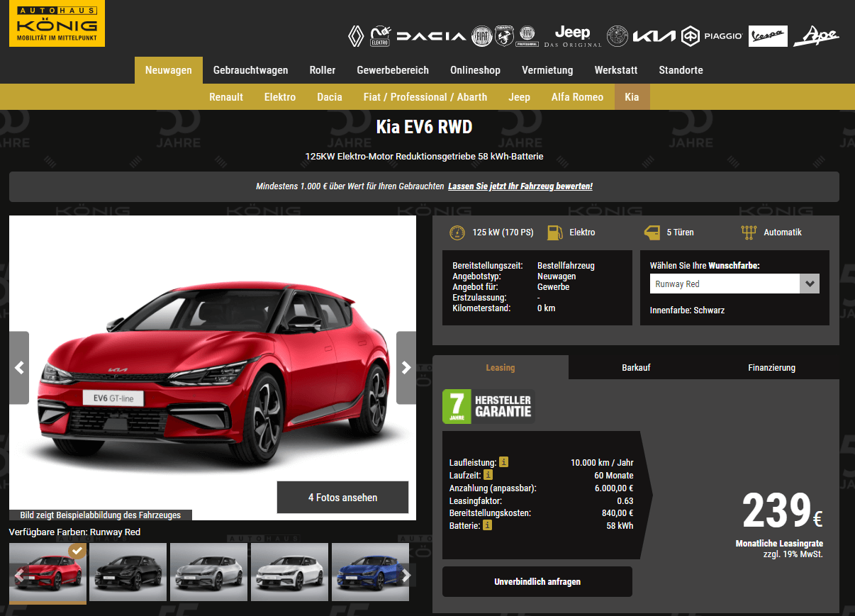Select Dacia in the gold submenu
Image resolution: width=855 pixels, height=616 pixels.
[x=330, y=97]
